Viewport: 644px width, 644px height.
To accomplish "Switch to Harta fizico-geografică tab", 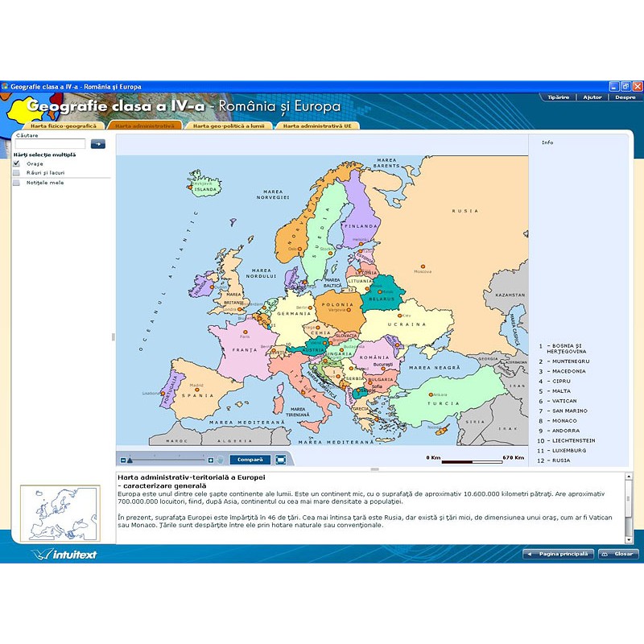I will 63,126.
